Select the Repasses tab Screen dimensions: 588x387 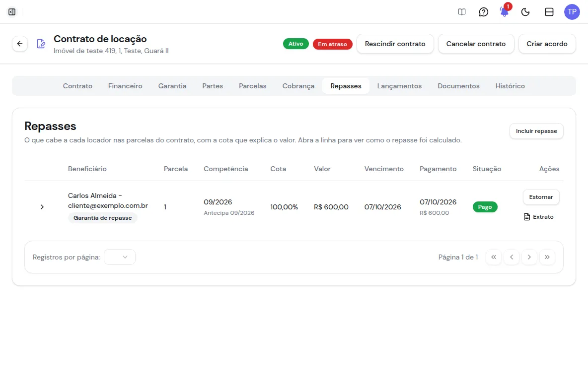coord(346,86)
